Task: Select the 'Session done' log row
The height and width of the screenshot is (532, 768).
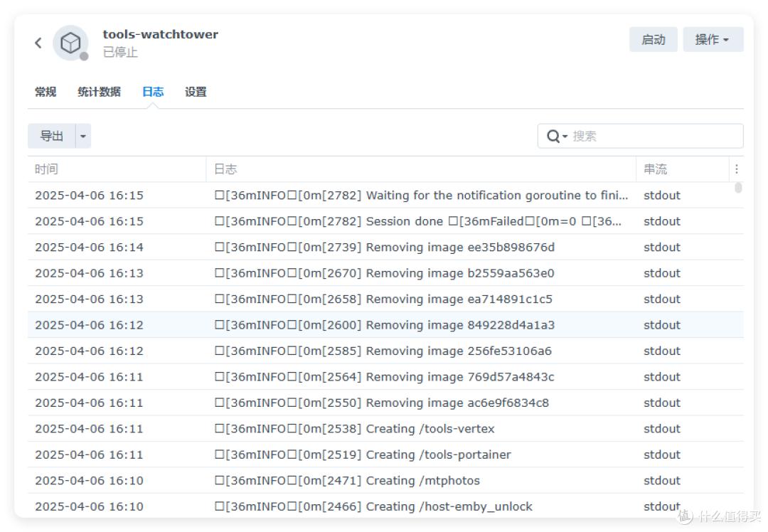Action: click(x=385, y=221)
